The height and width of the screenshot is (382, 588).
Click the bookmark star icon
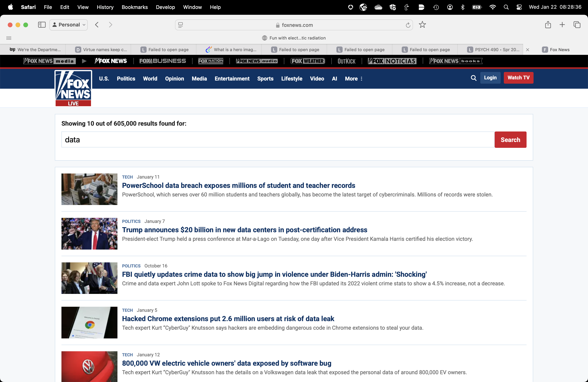pos(422,25)
